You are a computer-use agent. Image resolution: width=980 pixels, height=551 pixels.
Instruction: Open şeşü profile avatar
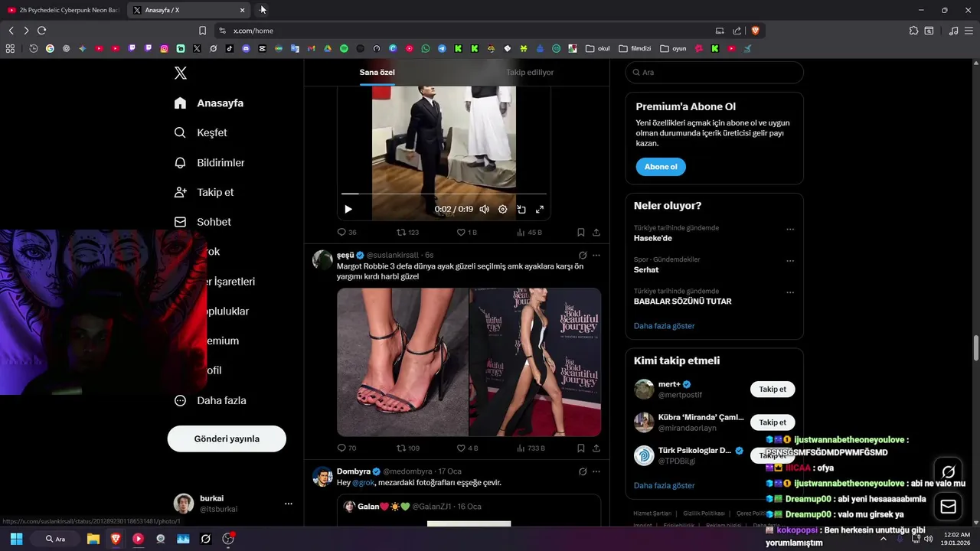tap(322, 259)
